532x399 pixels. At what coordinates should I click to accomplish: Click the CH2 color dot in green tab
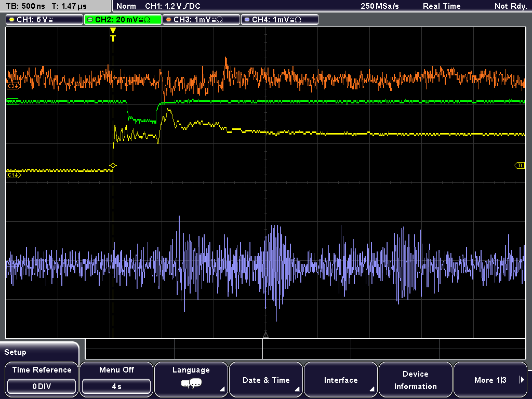click(90, 20)
